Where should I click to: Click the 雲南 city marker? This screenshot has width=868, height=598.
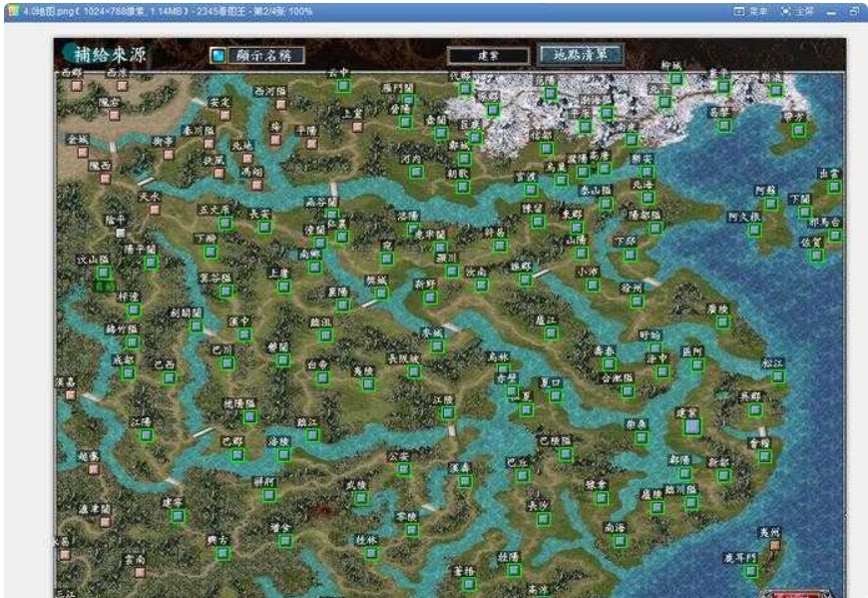(x=140, y=572)
